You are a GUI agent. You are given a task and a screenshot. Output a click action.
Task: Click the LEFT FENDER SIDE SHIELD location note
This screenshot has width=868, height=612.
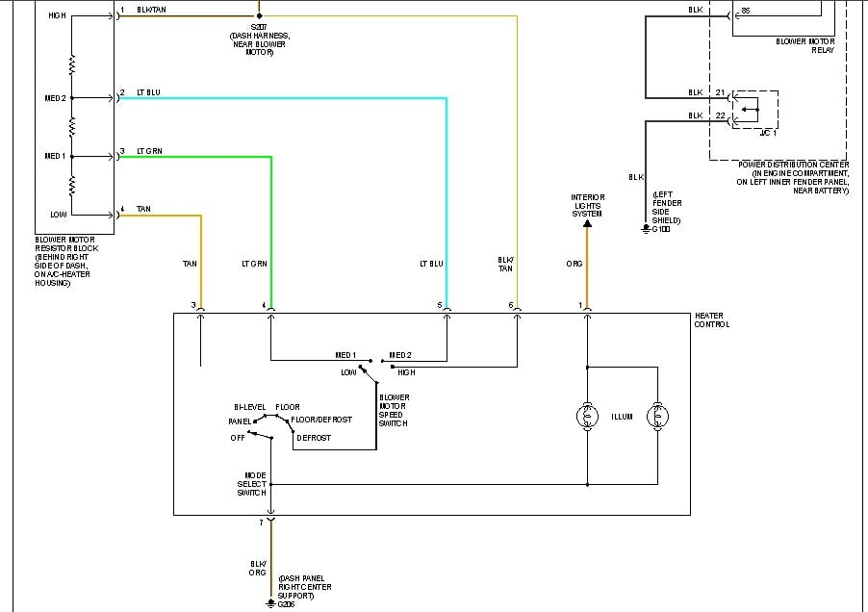[x=667, y=208]
